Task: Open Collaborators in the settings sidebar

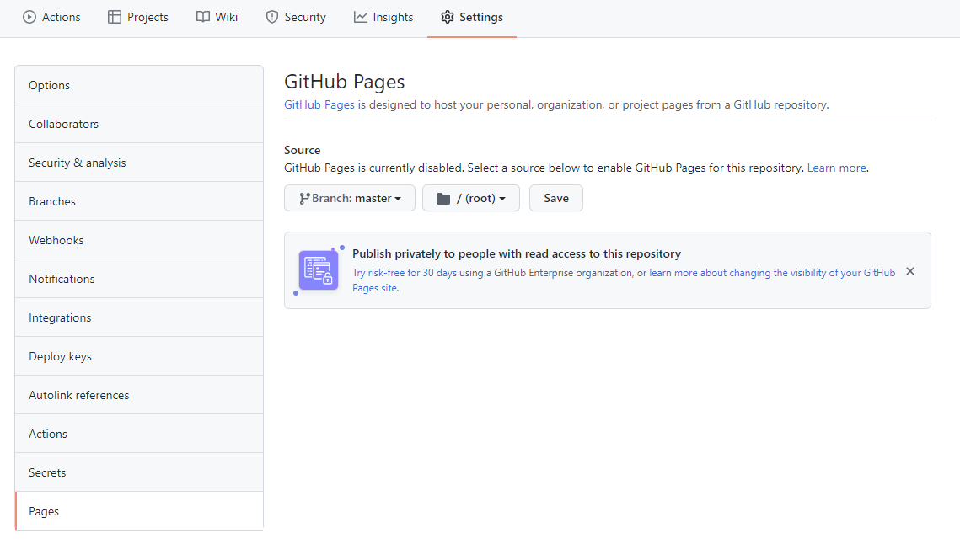Action: tap(139, 124)
